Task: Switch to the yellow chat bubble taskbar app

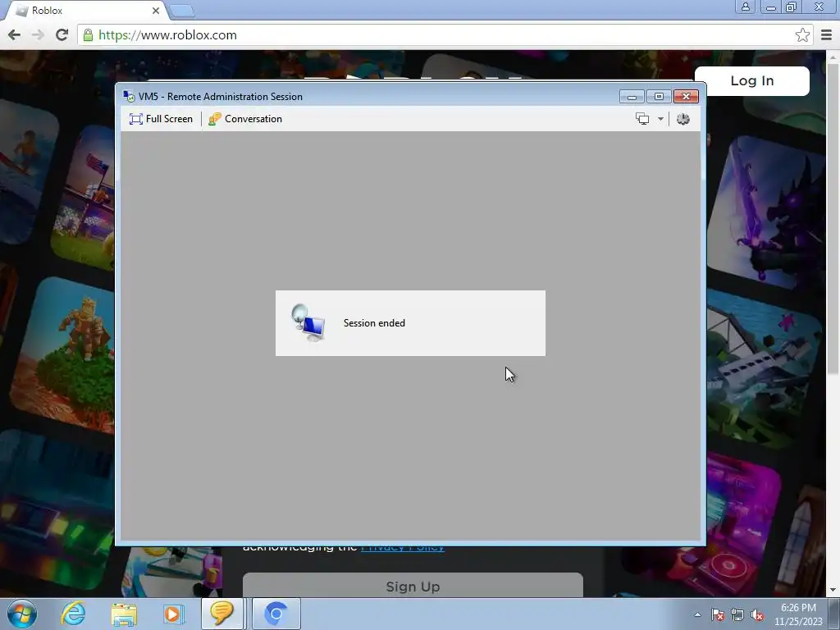Action: (x=221, y=614)
